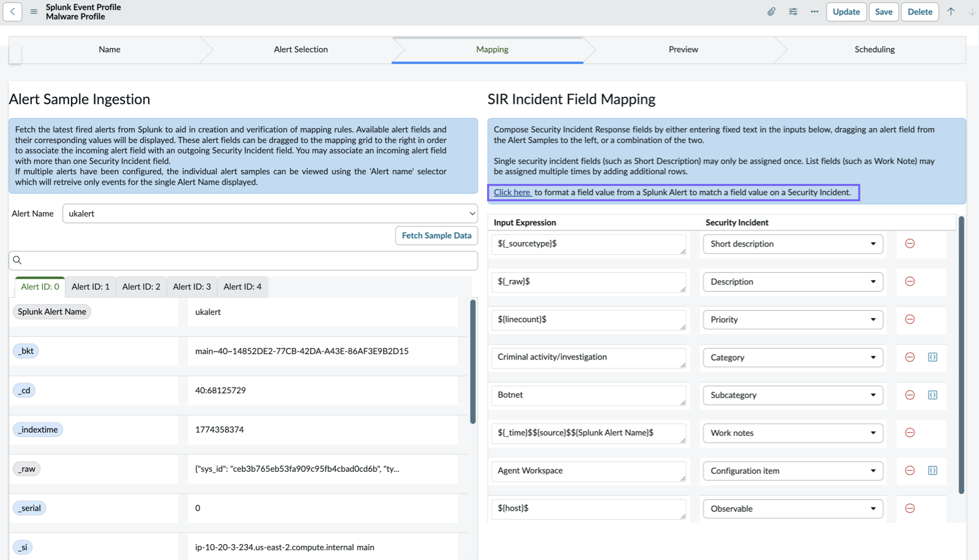Open the Category field dropdown
This screenshot has height=560, width=979.
[793, 358]
